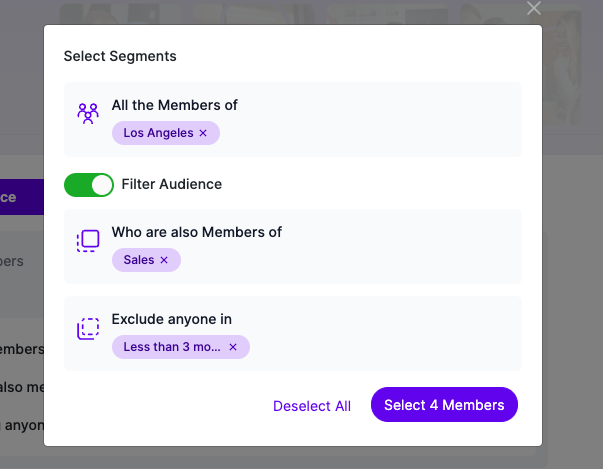Remove the Less than 3 mo... exclusion chip
Screen dimensions: 603x469
click(x=233, y=347)
